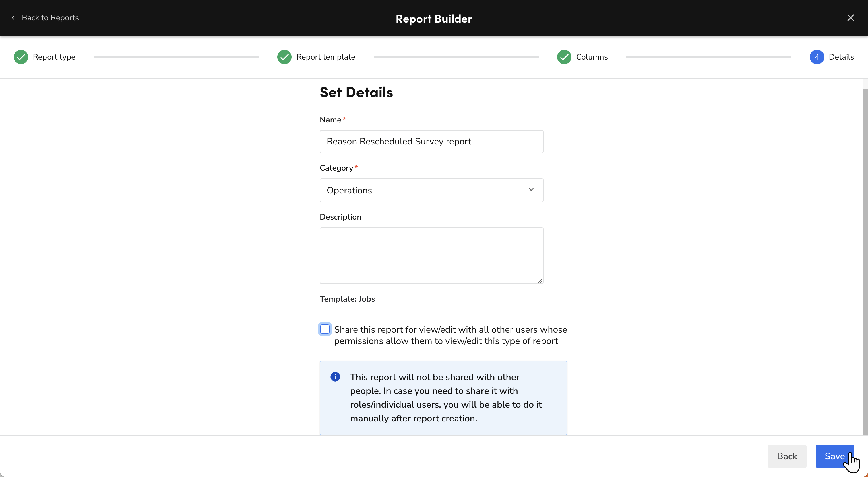Click the green checkmark for Columns step
Viewport: 868px width, 477px height.
[564, 57]
